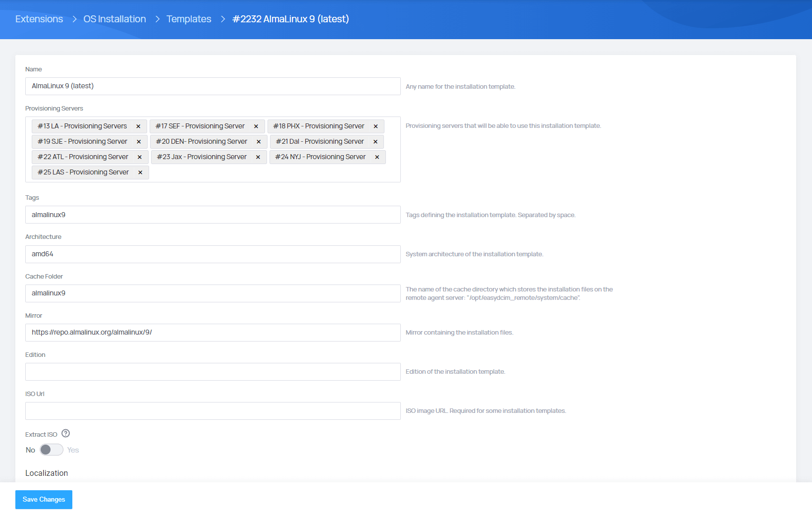Remove #22 ATL - Provisioning Server tag
The image size is (812, 517).
(140, 157)
